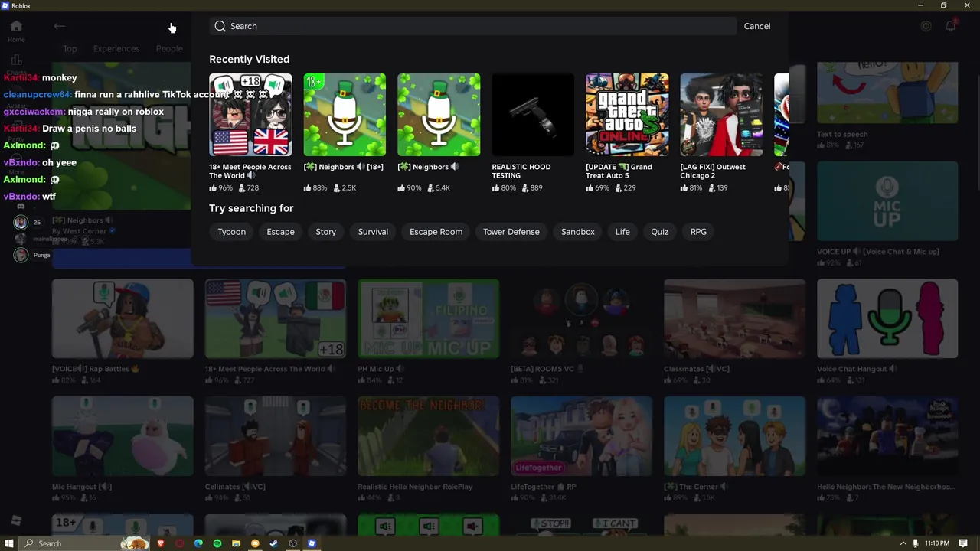This screenshot has height=551, width=980.
Task: Choose the Sandbox suggestion chip
Action: 577,232
